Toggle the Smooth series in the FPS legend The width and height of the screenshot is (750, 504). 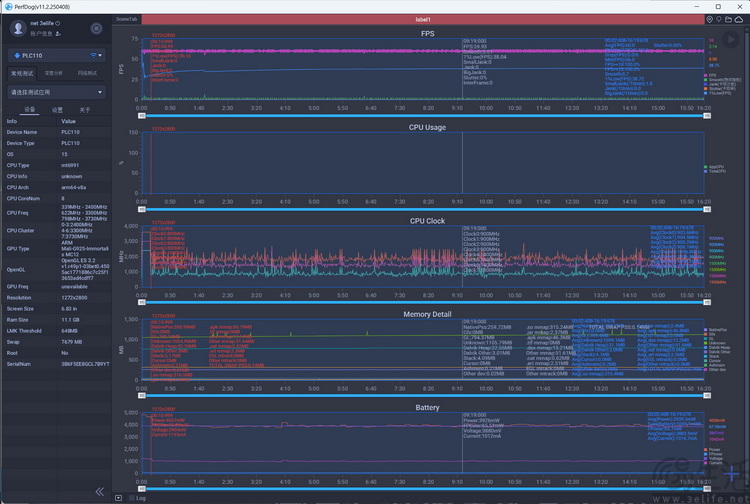tap(722, 80)
